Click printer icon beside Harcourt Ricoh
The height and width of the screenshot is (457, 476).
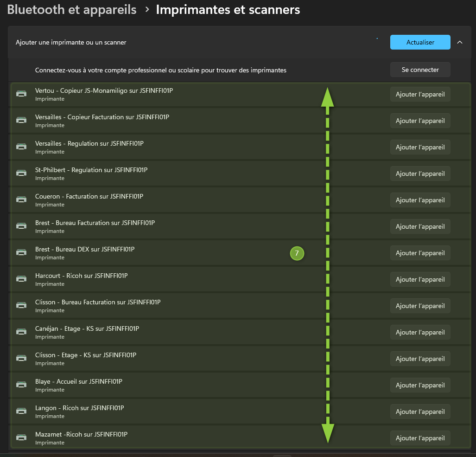click(21, 279)
